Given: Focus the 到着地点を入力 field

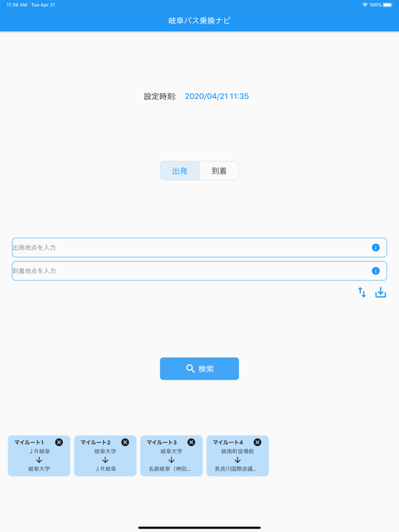Looking at the screenshot, I should click(x=199, y=271).
